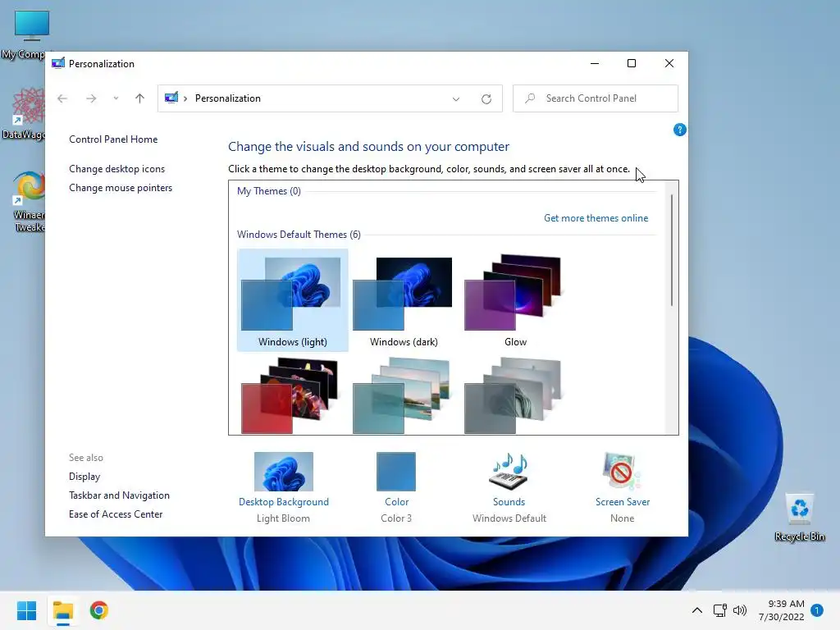Click the Search Control Panel field

tap(596, 98)
